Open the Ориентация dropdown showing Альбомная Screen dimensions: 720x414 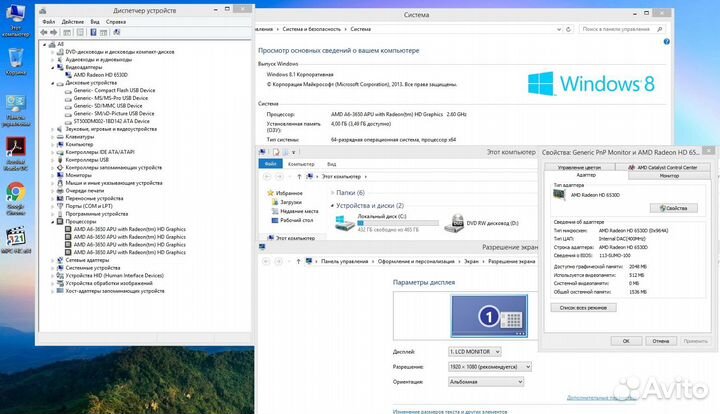point(486,382)
